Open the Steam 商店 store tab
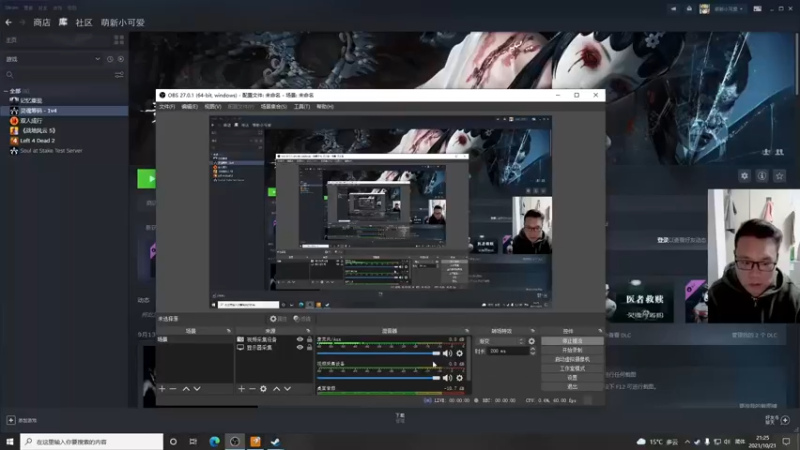This screenshot has height=450, width=800. (42, 22)
